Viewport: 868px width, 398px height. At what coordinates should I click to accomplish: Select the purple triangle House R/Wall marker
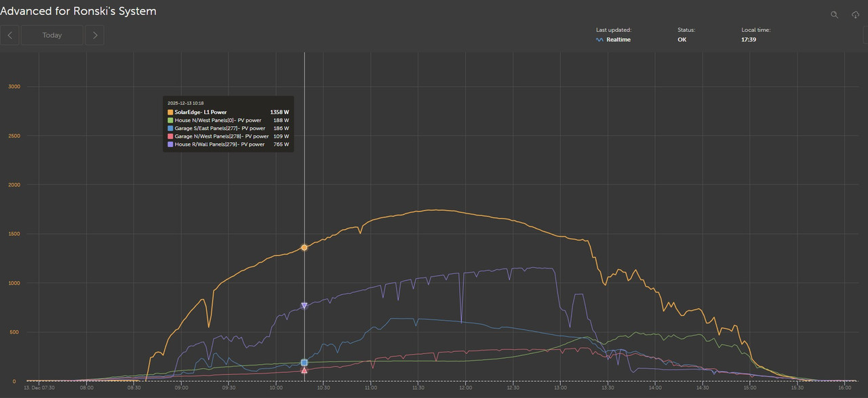(x=304, y=306)
